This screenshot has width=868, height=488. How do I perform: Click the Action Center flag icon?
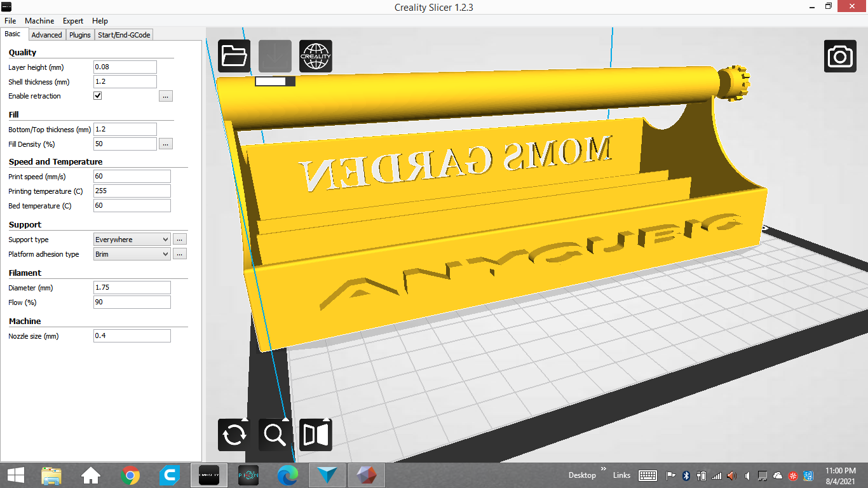(x=671, y=475)
